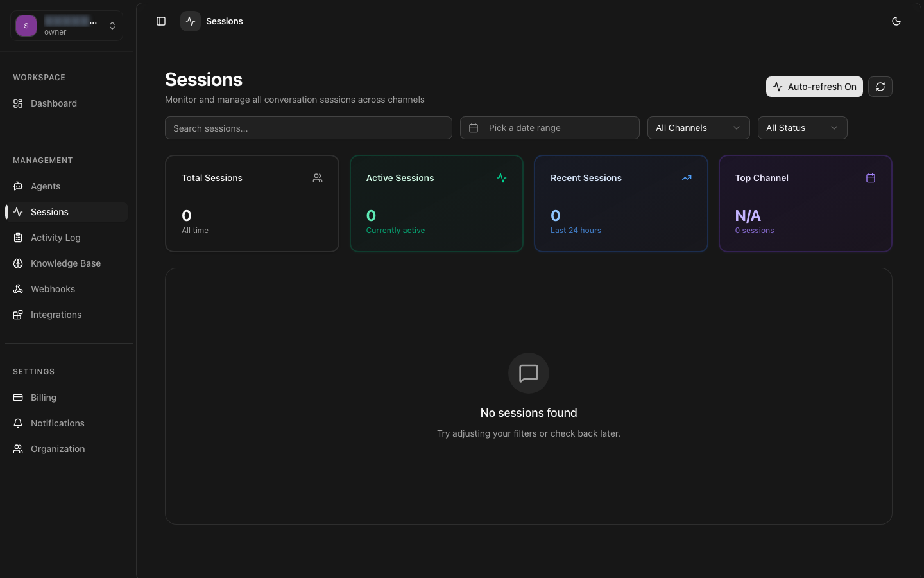Go to Dashboard in sidebar
The image size is (924, 578).
click(x=67, y=103)
